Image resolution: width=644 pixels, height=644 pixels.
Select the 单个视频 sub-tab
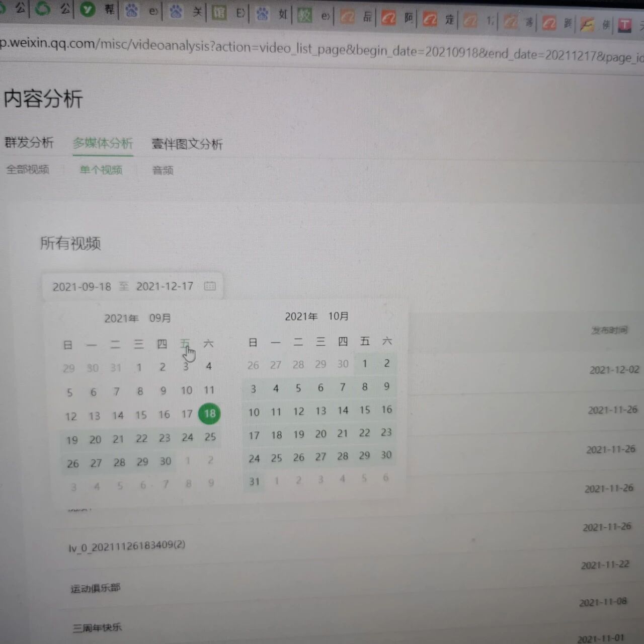click(101, 170)
